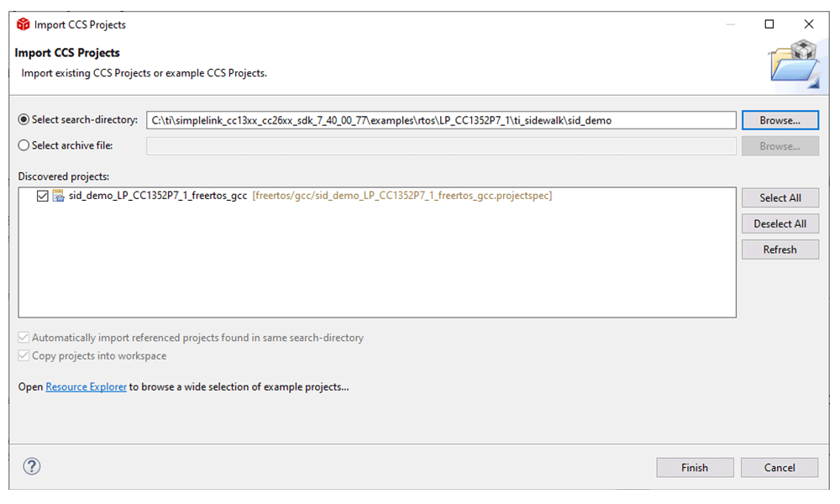Viewport: 840px width, 504px height.
Task: Cancel the import dialog
Action: tap(780, 468)
